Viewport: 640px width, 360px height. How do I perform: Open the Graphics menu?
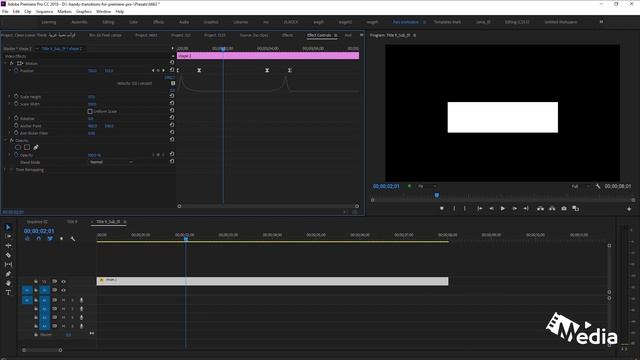[x=84, y=11]
